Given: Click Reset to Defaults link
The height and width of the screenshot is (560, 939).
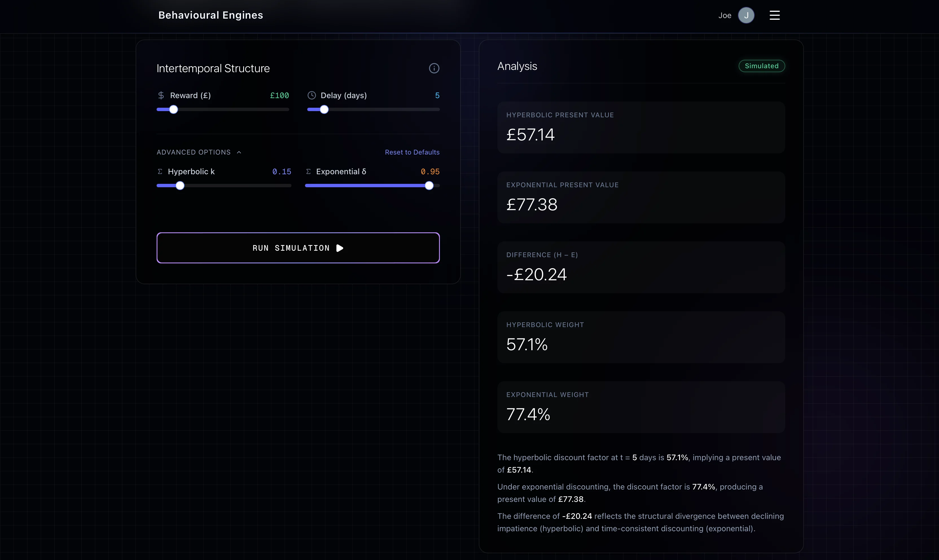Looking at the screenshot, I should click(412, 153).
